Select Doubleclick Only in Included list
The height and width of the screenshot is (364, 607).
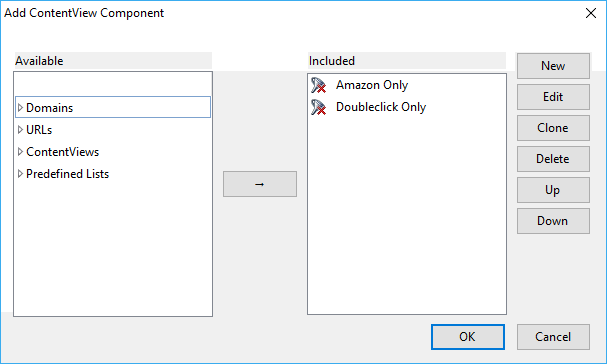381,107
